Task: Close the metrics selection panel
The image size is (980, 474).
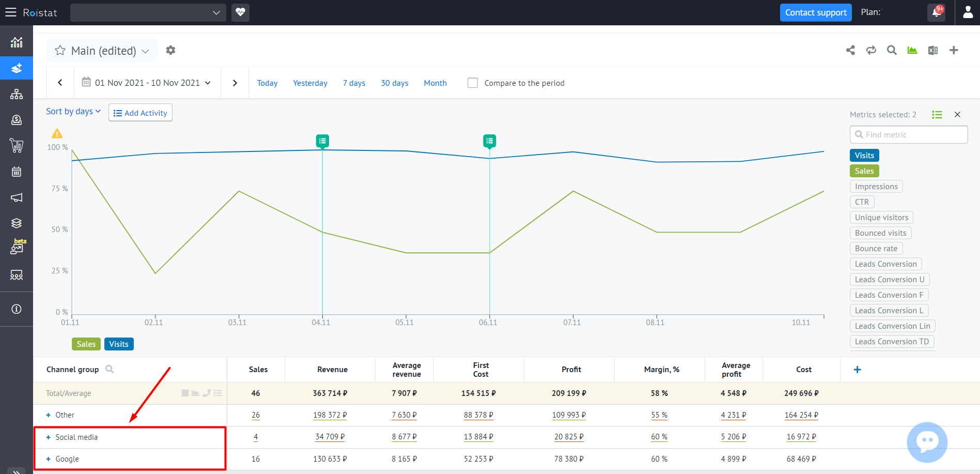Action: click(957, 115)
